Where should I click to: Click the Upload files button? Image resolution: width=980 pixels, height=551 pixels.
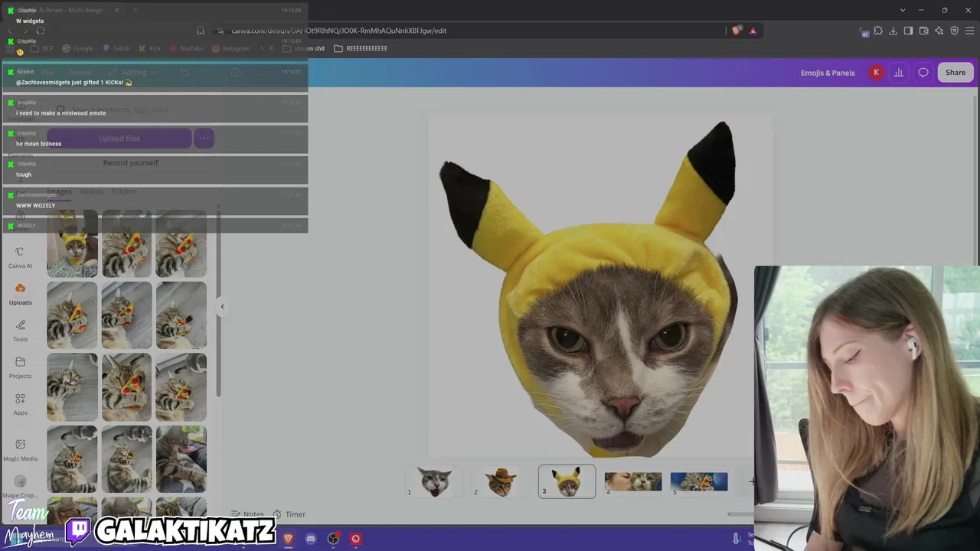[x=119, y=139]
